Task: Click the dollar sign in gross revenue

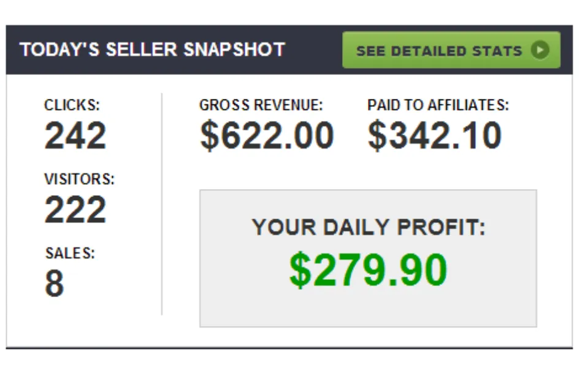Action: (209, 136)
